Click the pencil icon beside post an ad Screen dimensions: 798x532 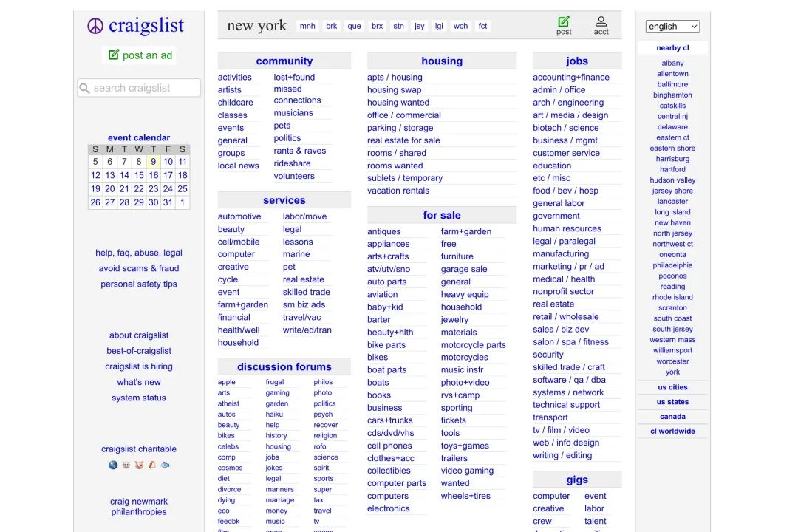tap(114, 55)
